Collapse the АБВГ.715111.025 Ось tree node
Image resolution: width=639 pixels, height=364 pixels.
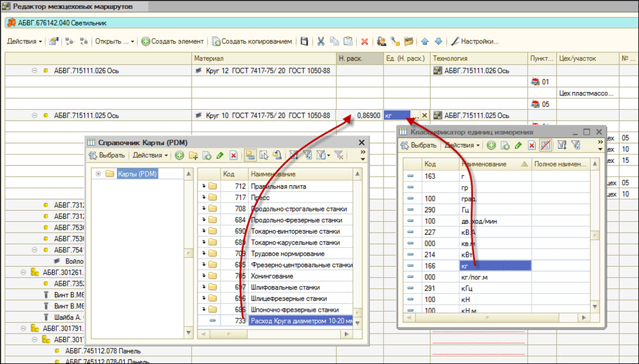(x=35, y=116)
